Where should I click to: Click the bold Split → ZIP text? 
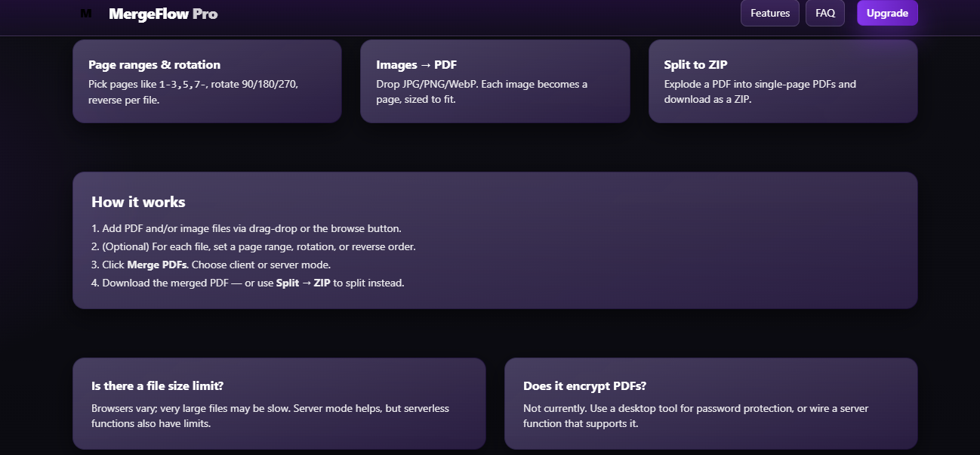pos(307,283)
